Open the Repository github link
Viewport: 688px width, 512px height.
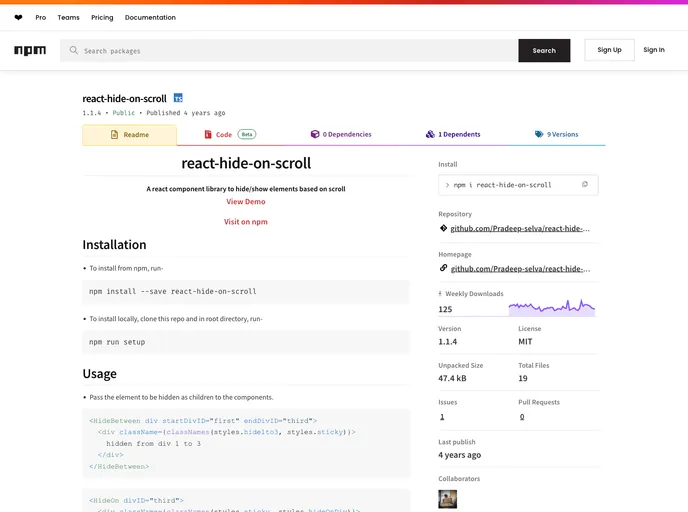pos(520,229)
